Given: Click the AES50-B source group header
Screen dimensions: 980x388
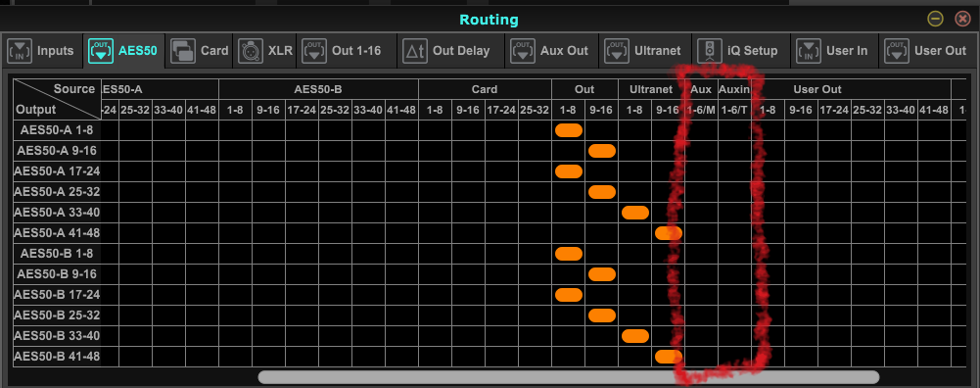Looking at the screenshot, I should tap(318, 89).
